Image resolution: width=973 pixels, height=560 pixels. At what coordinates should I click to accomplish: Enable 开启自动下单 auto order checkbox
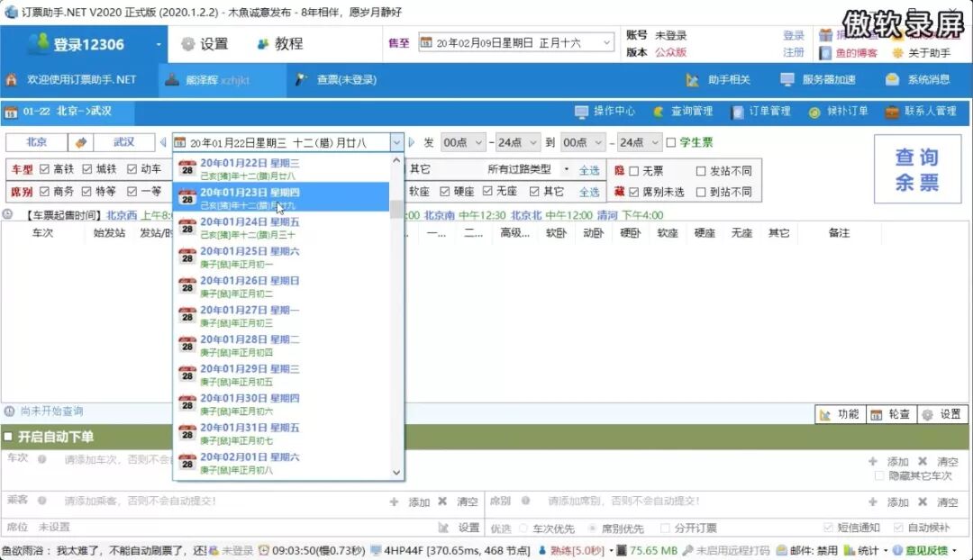[8, 437]
